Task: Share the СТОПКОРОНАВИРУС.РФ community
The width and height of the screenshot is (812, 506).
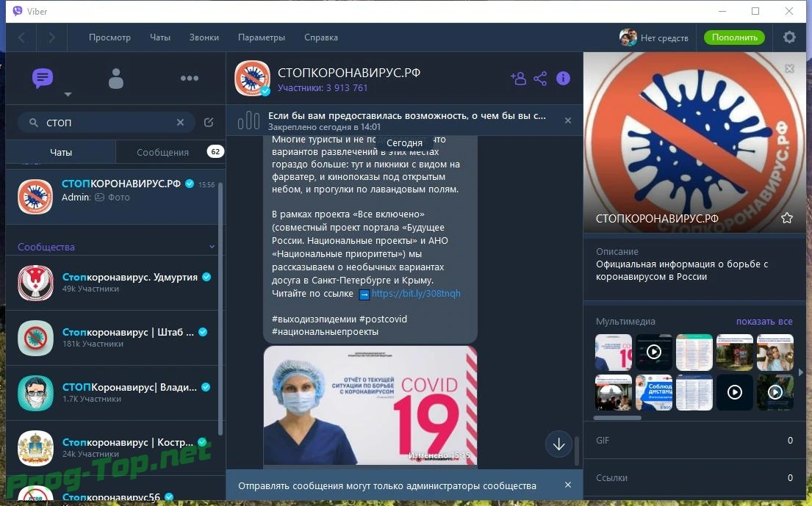Action: coord(540,78)
